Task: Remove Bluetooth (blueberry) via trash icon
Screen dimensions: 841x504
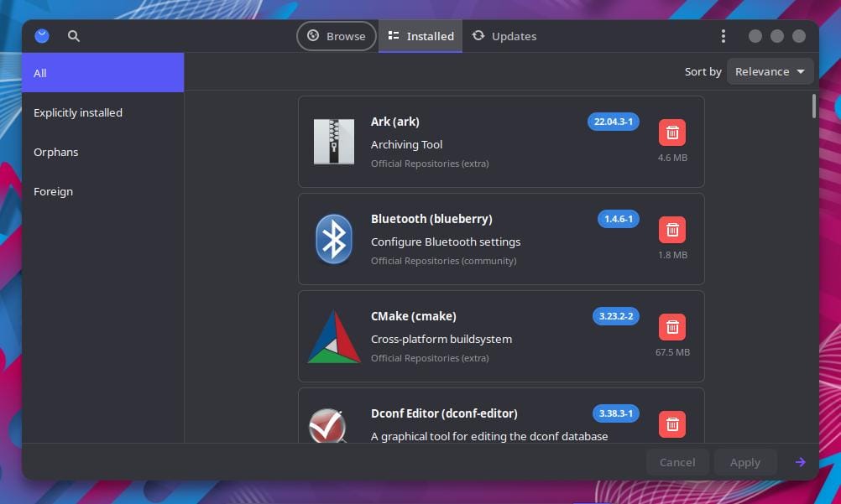Action: point(672,230)
